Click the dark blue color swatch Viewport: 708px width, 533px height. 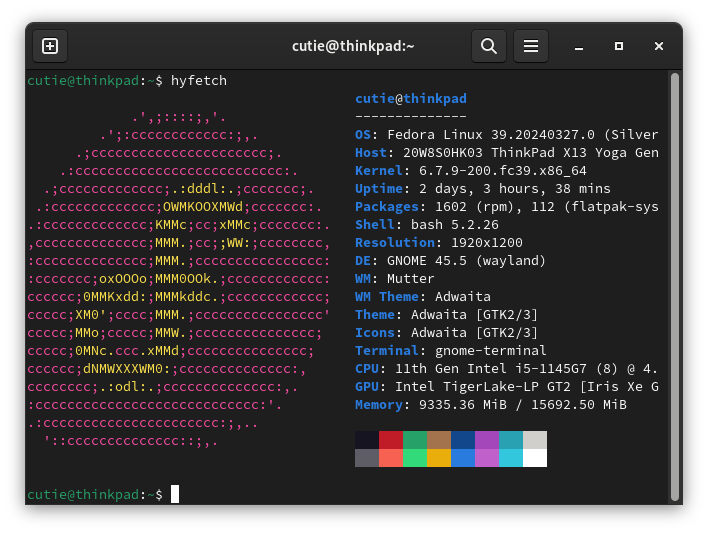pyautogui.click(x=463, y=440)
